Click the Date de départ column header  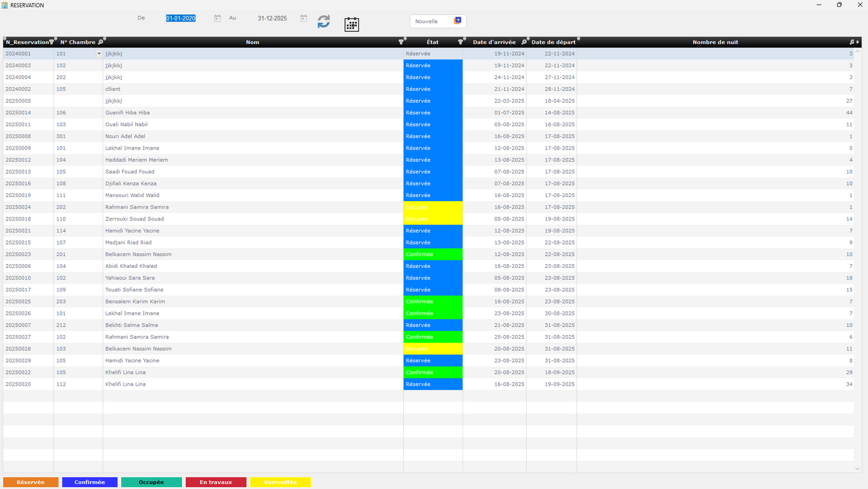(553, 42)
